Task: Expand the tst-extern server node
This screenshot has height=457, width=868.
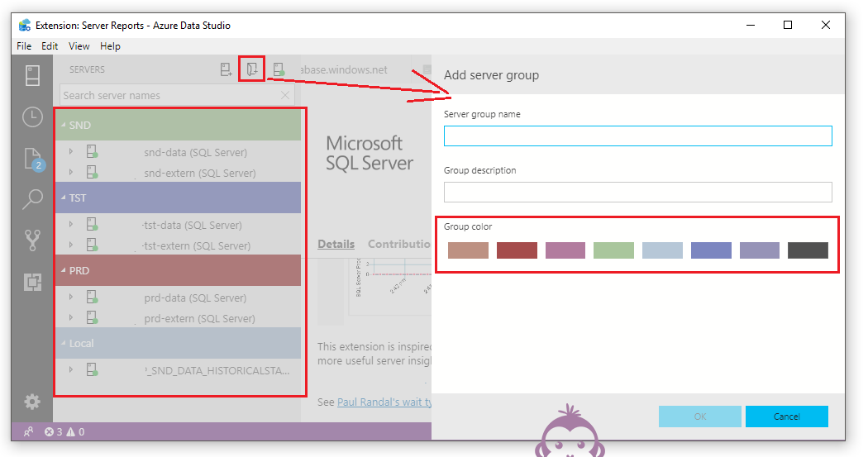Action: pyautogui.click(x=71, y=245)
